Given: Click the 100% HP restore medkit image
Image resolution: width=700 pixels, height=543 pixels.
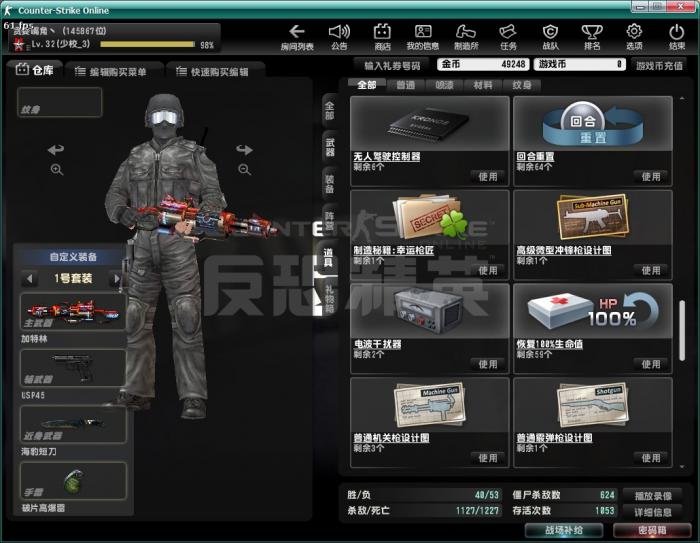Looking at the screenshot, I should pos(593,311).
